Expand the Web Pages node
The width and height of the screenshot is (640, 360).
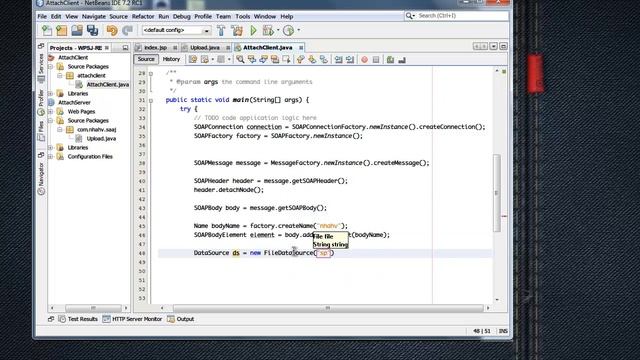click(51, 111)
